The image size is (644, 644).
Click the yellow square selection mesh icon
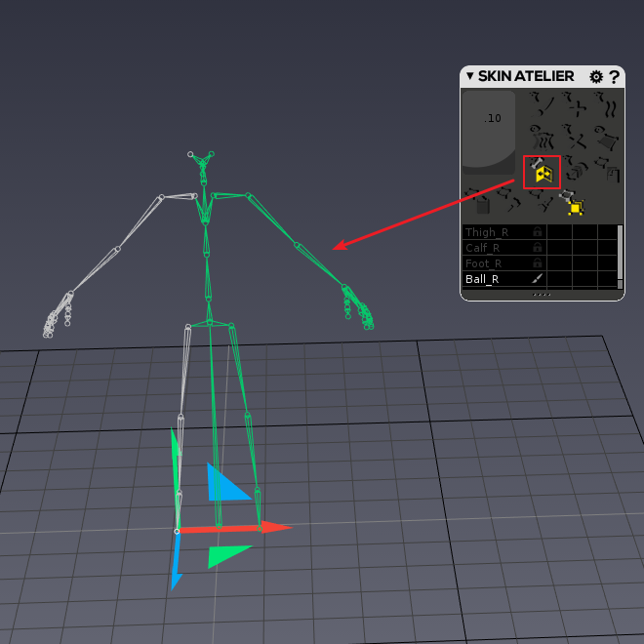(x=573, y=202)
